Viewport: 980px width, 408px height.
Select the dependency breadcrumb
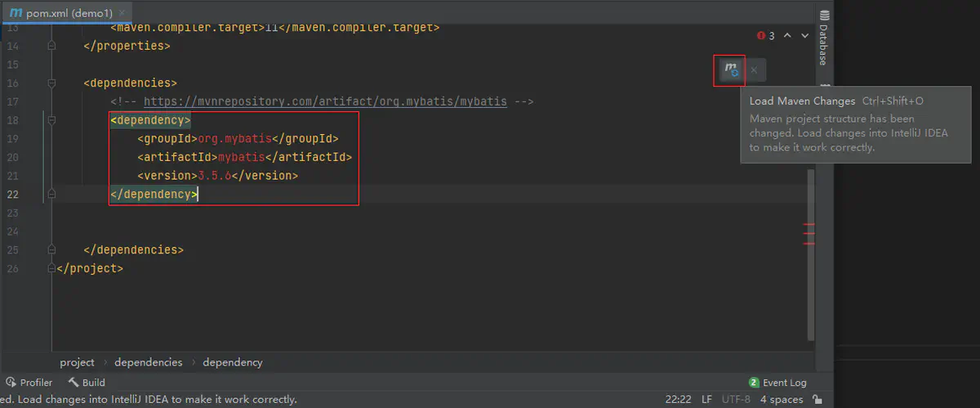click(x=233, y=362)
